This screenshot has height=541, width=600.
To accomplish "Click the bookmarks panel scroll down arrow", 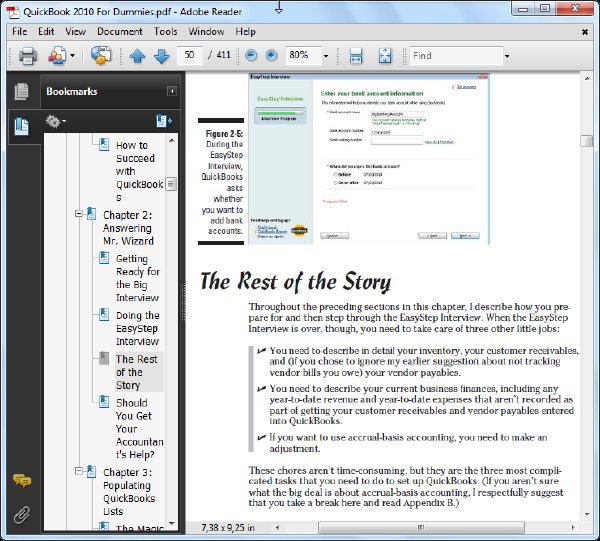I will tap(172, 523).
